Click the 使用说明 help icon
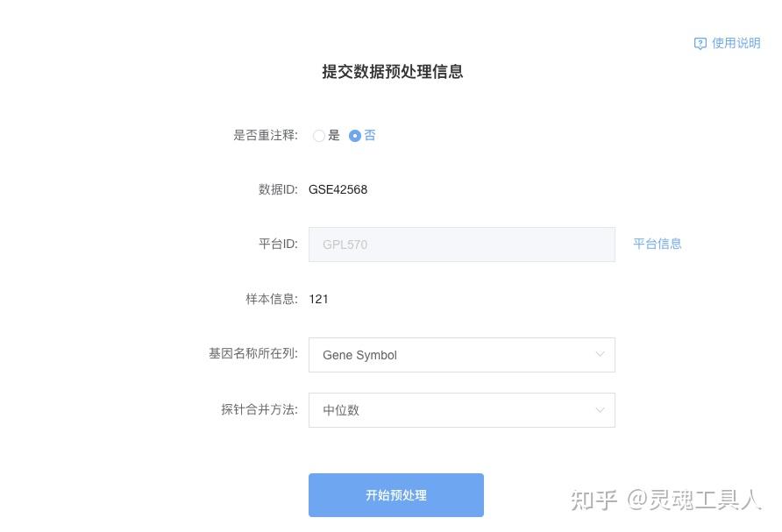The height and width of the screenshot is (532, 782). click(x=700, y=44)
